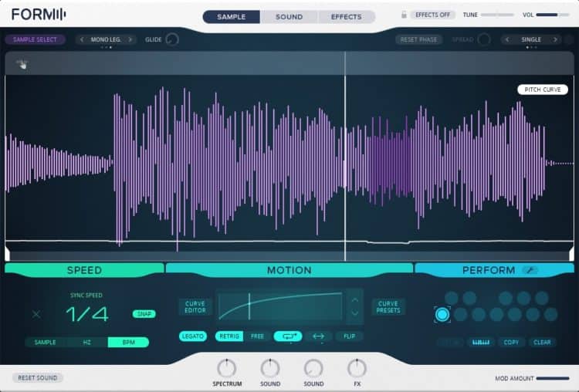The height and width of the screenshot is (392, 579).
Task: Click left arrow beside MONO LEG.
Action: point(82,39)
